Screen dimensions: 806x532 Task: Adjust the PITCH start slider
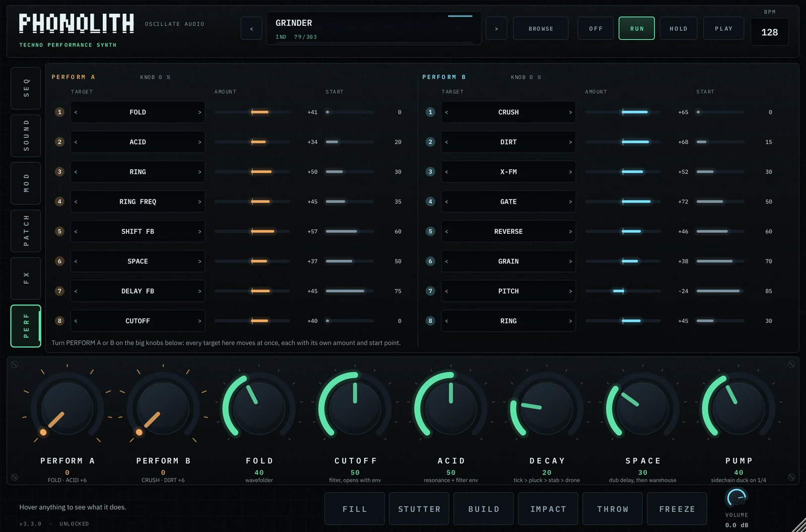[720, 291]
